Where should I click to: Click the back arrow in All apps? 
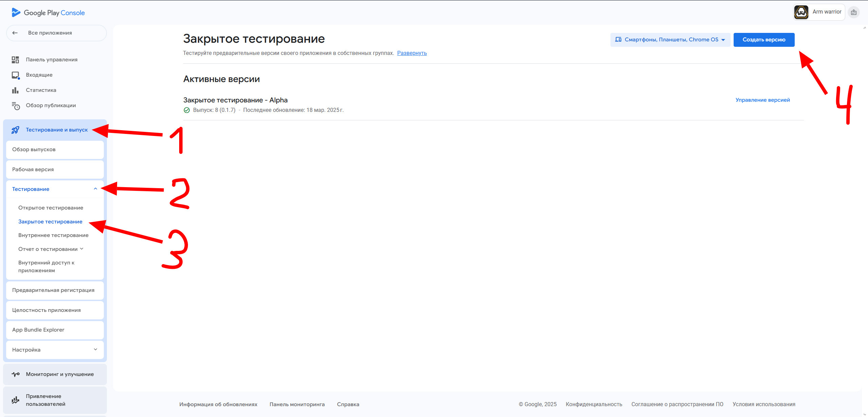point(15,33)
